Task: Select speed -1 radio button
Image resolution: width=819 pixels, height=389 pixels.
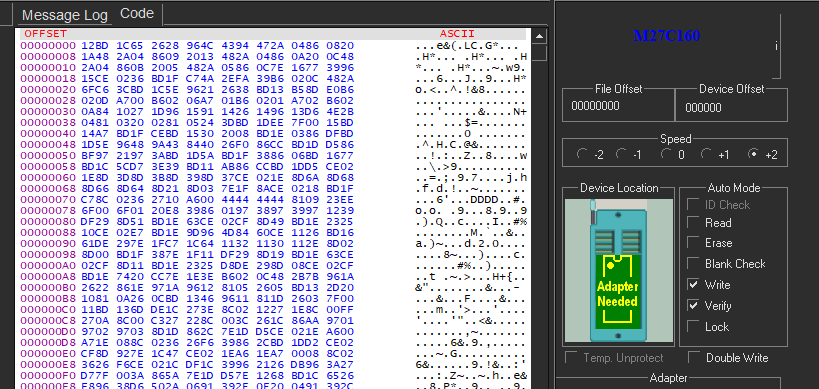Action: click(x=621, y=155)
